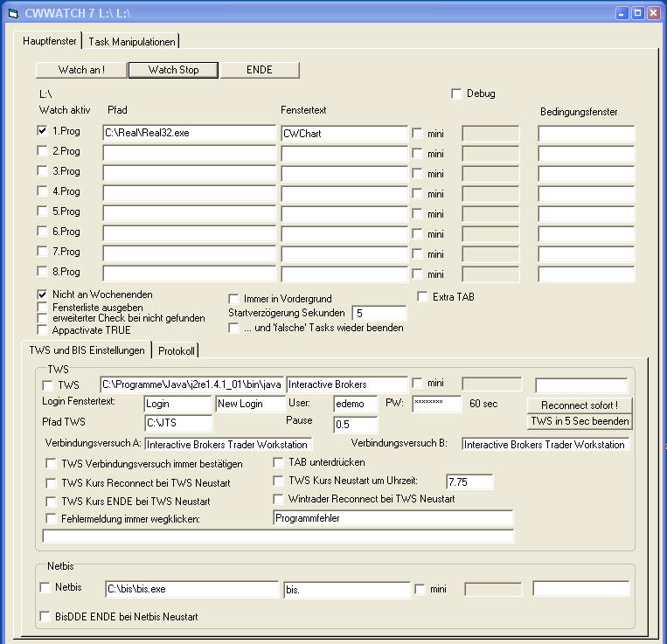Select TWS und BIS Einstellungen tab

87,350
